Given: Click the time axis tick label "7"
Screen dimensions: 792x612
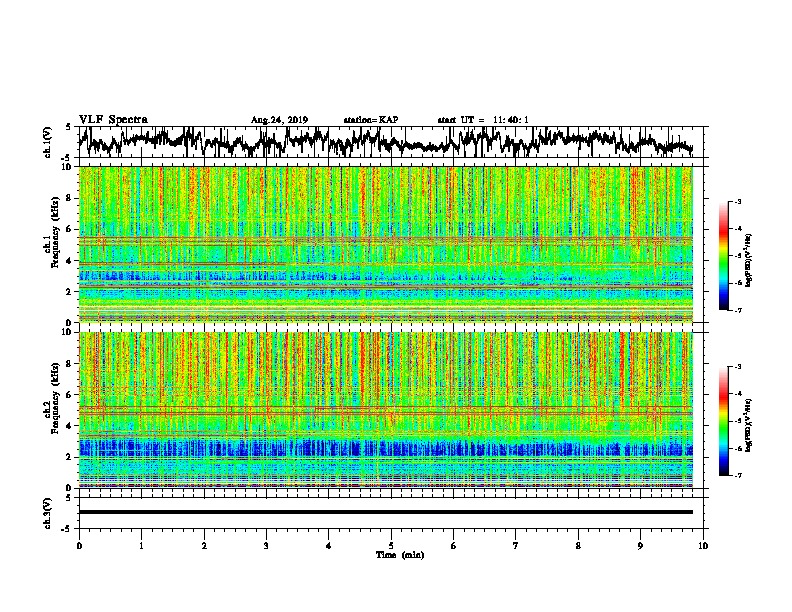Looking at the screenshot, I should (516, 546).
